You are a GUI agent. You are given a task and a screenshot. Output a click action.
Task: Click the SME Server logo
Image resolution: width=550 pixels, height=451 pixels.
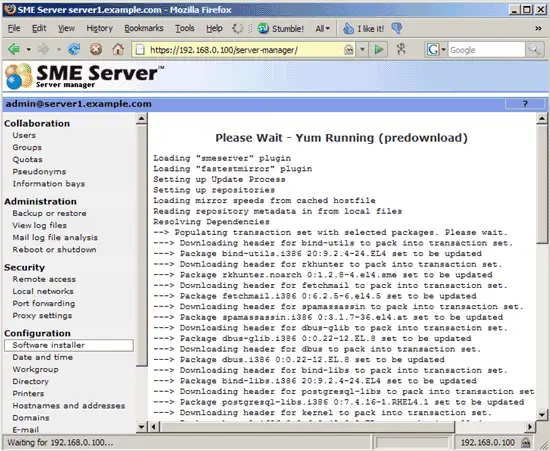84,76
